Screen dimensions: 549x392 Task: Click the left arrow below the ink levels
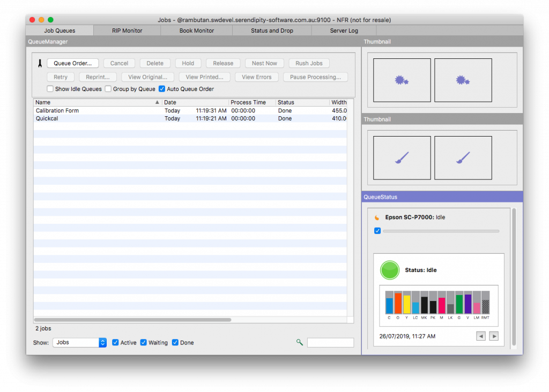pos(481,336)
